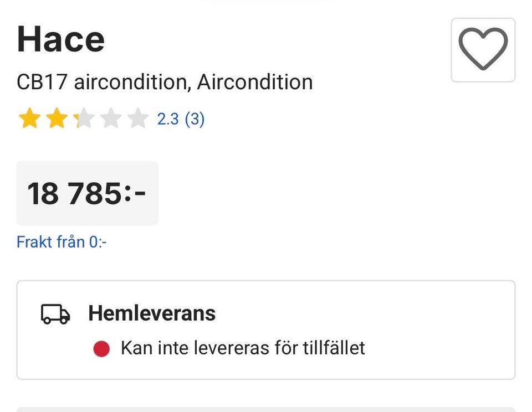
Task: Click the red delivery status dot
Action: pos(101,349)
